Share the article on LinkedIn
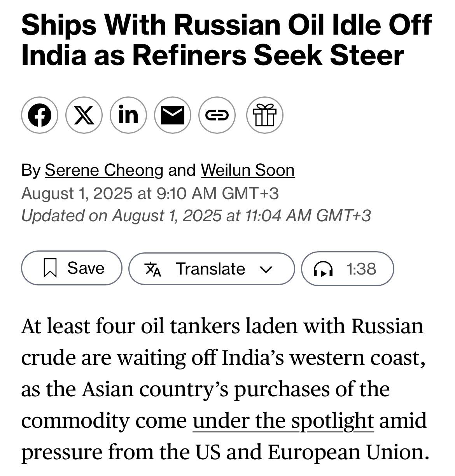The height and width of the screenshot is (476, 455). [128, 115]
